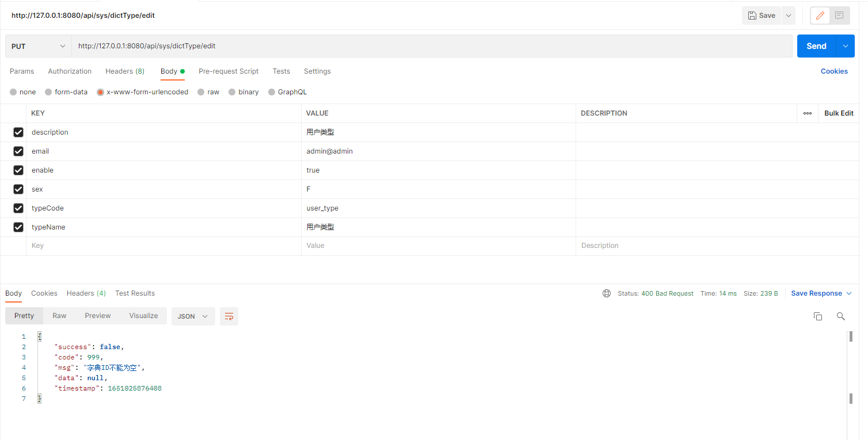Click the globe network icon near Status
This screenshot has width=868, height=440.
click(607, 293)
